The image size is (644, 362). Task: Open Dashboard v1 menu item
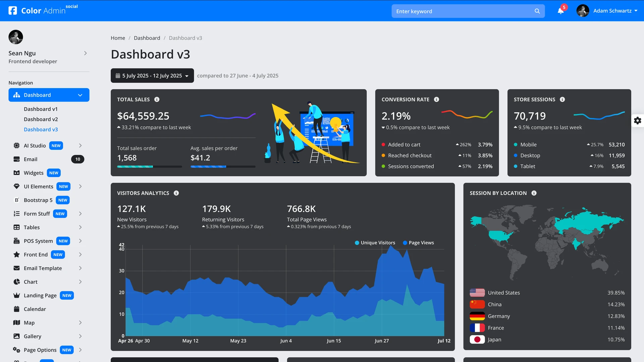[41, 109]
